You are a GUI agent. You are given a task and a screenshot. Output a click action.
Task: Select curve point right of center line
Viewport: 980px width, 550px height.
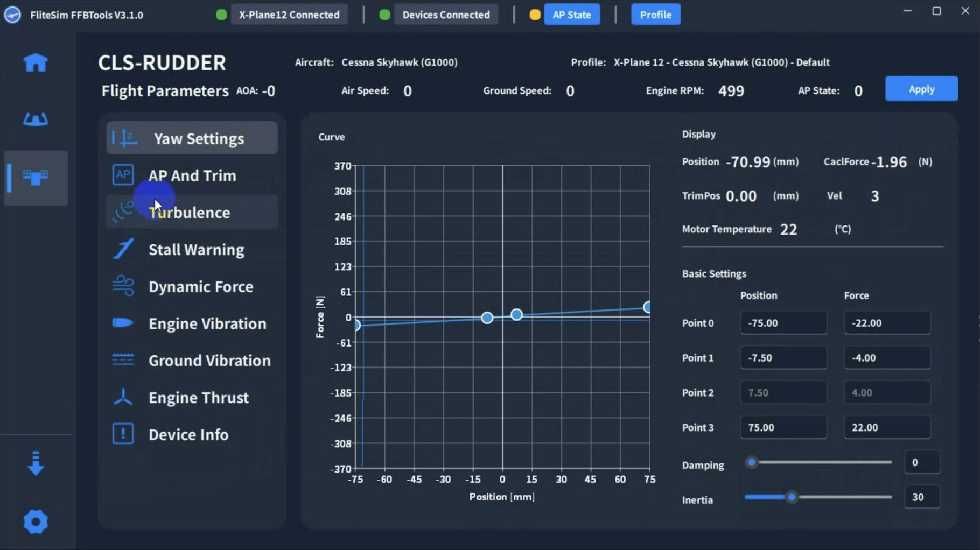click(x=516, y=314)
